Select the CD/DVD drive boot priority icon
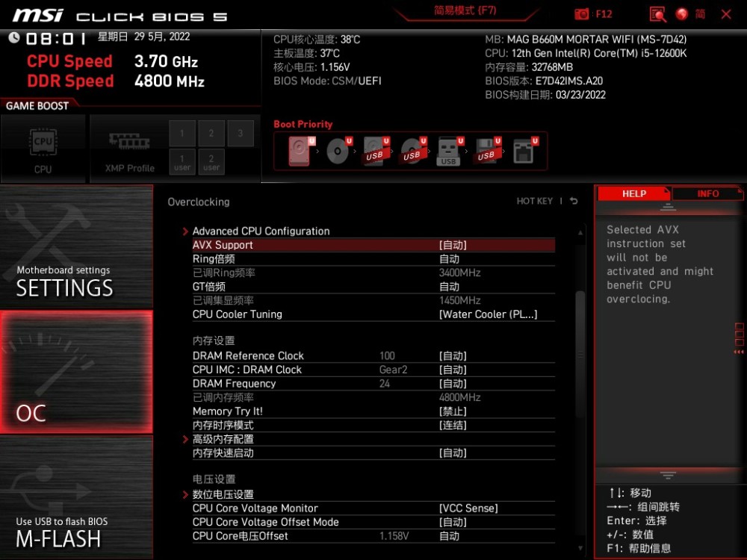This screenshot has width=747, height=560. [338, 152]
